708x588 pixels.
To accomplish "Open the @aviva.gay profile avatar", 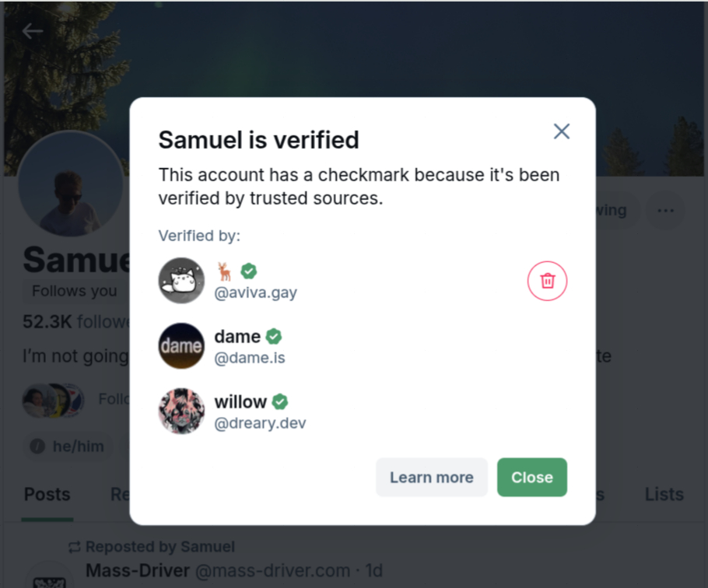I will 181,281.
